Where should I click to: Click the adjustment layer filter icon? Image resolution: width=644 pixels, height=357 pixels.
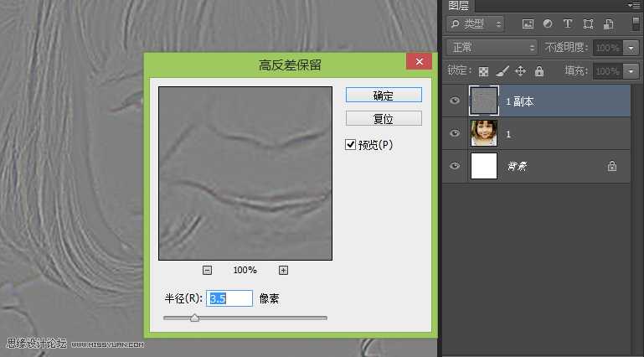(x=548, y=23)
